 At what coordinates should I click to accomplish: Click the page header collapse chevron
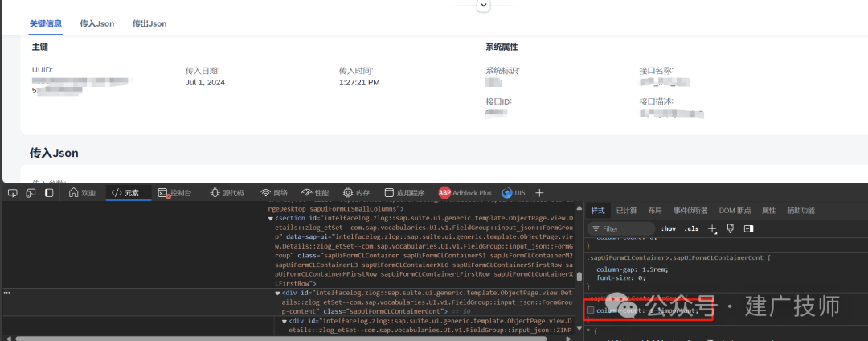point(484,5)
